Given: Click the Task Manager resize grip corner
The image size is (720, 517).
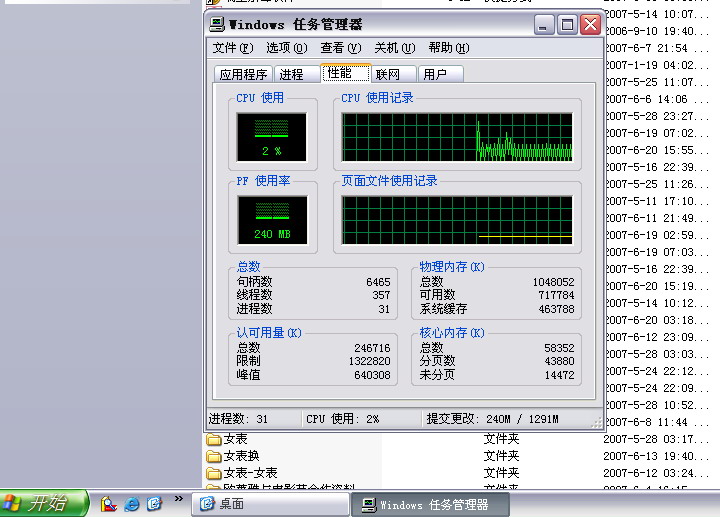Looking at the screenshot, I should click(x=596, y=422).
